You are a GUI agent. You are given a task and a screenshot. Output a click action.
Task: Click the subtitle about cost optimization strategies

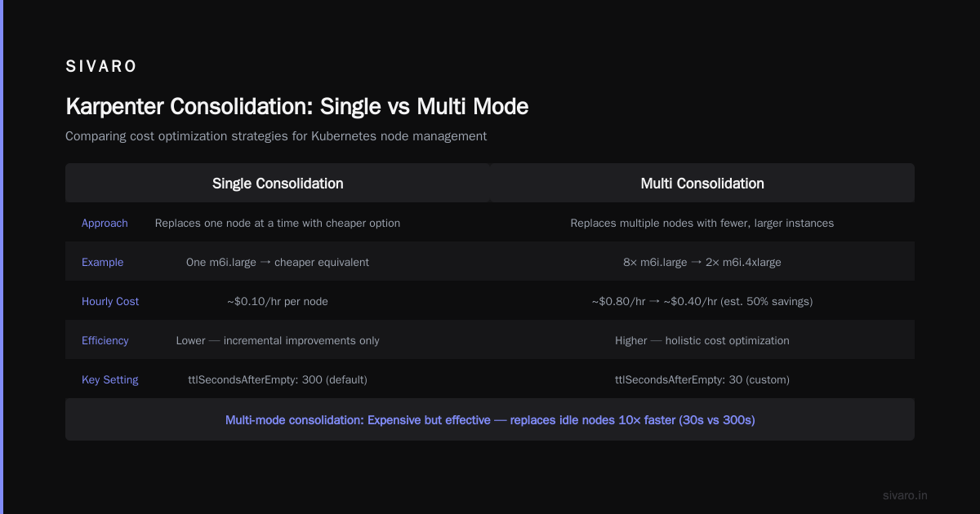click(x=276, y=136)
